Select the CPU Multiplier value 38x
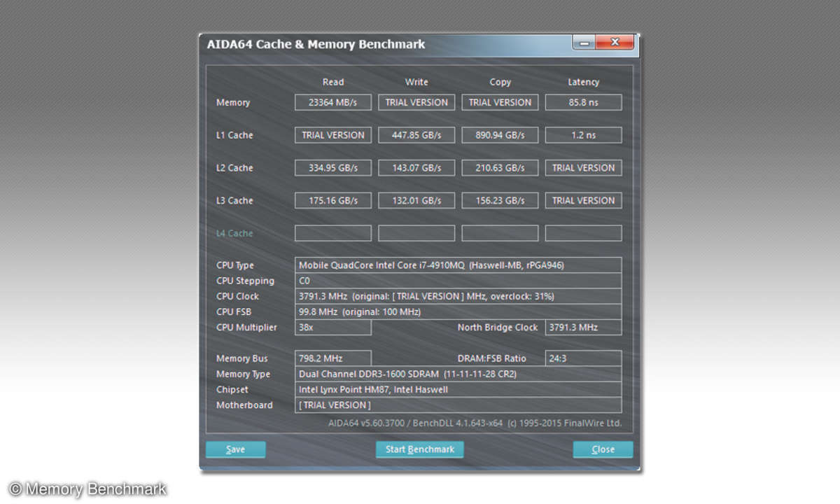 [333, 327]
